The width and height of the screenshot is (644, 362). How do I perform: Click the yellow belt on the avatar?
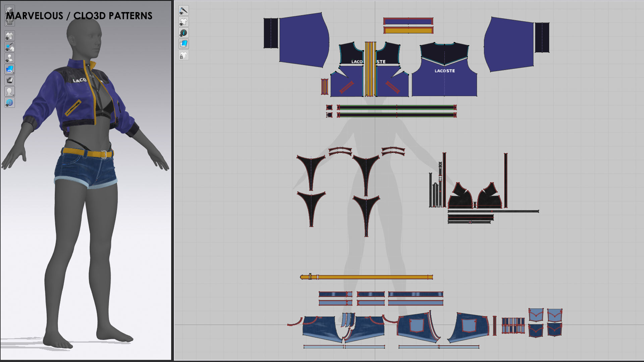click(88, 153)
